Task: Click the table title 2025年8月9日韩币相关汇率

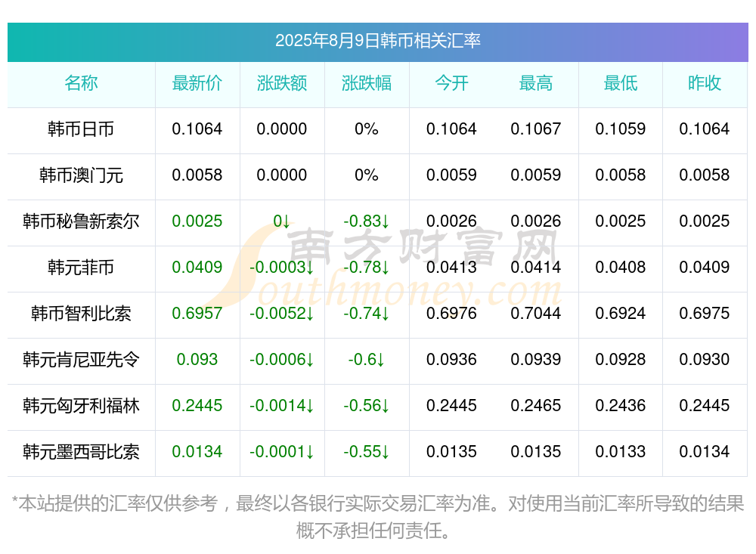Action: coord(378,41)
